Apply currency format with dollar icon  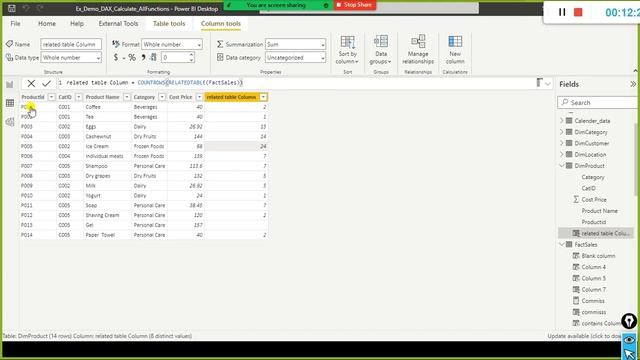(x=116, y=58)
